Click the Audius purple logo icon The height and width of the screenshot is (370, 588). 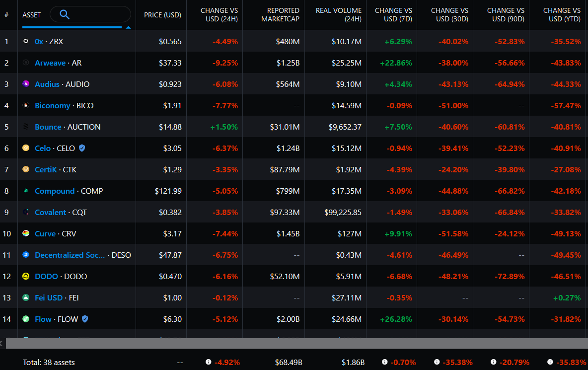(x=26, y=83)
